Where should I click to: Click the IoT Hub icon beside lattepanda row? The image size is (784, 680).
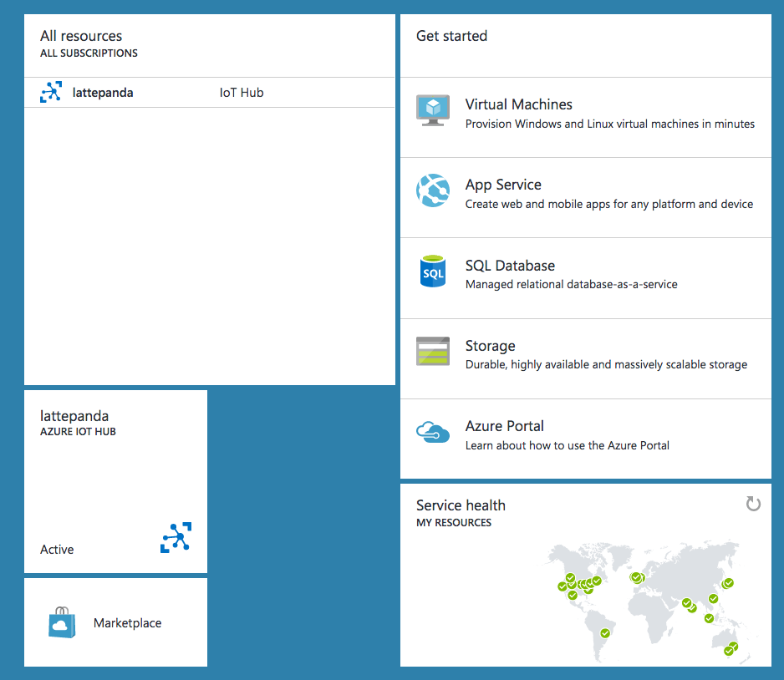51,93
